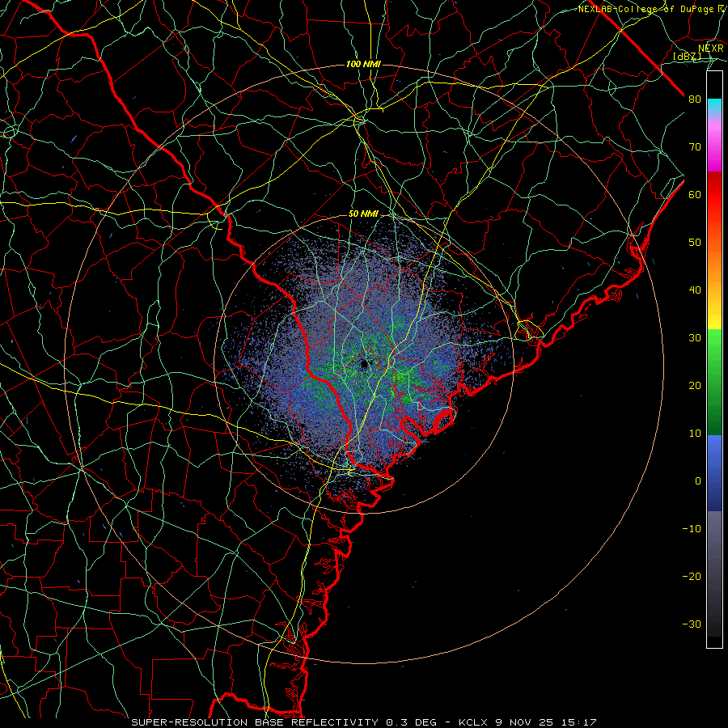Click the black radar site dot at center
The image size is (728, 728).
[x=365, y=363]
